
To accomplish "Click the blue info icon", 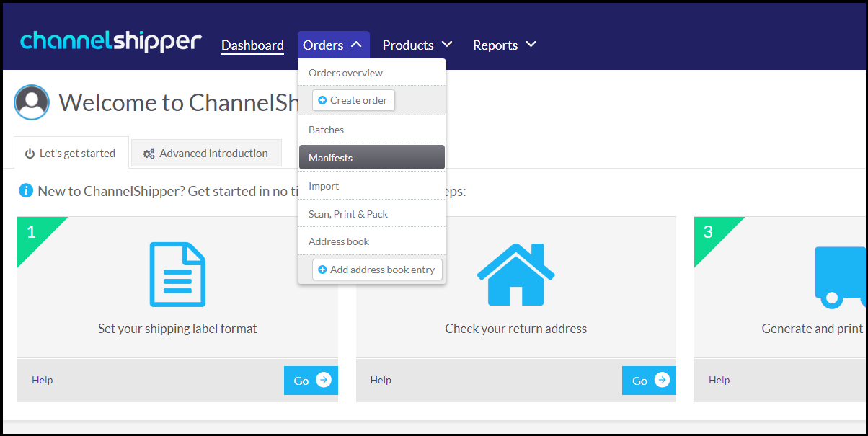I will 26,191.
